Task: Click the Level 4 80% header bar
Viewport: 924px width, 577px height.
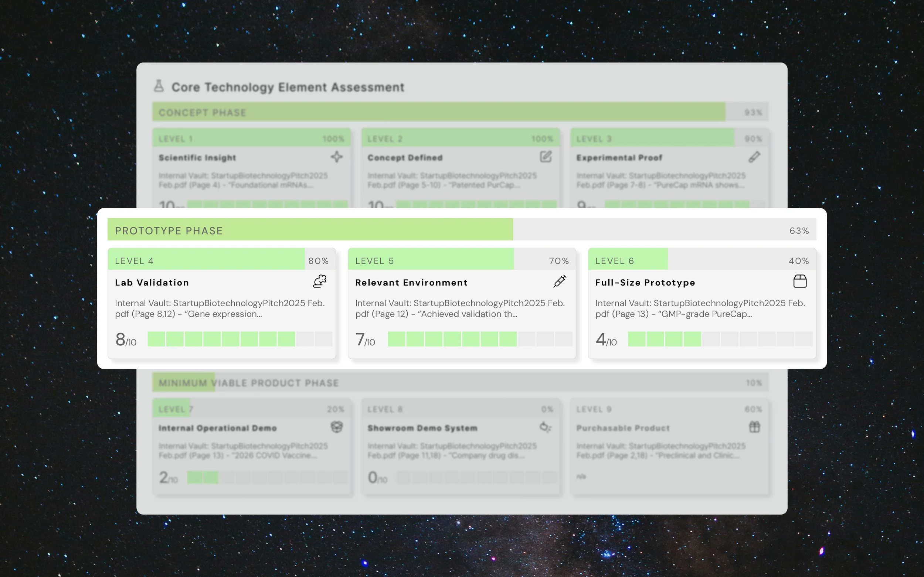Action: click(x=221, y=259)
